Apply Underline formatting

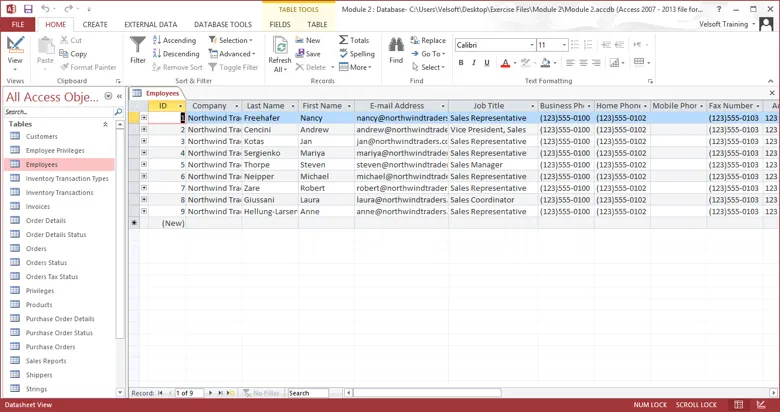tap(487, 63)
